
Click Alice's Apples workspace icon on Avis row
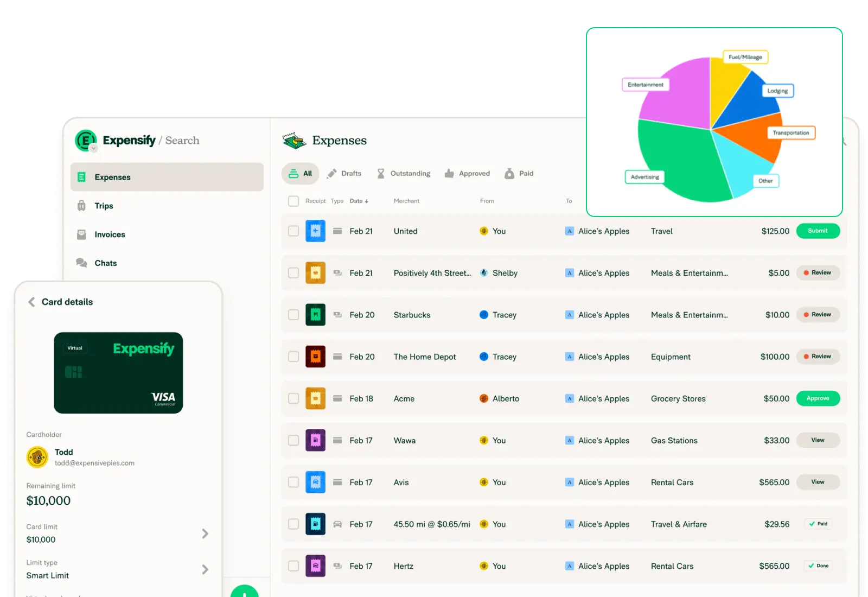tap(570, 482)
